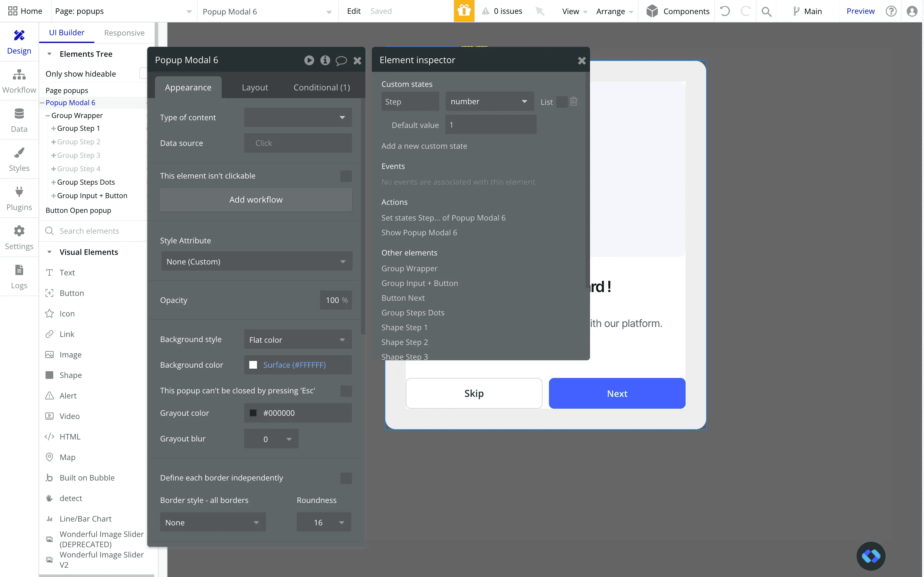Click the undo arrow in the top bar

pyautogui.click(x=724, y=11)
